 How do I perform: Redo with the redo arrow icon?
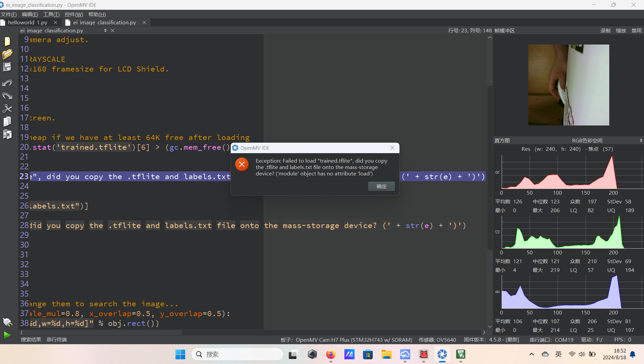(x=7, y=96)
